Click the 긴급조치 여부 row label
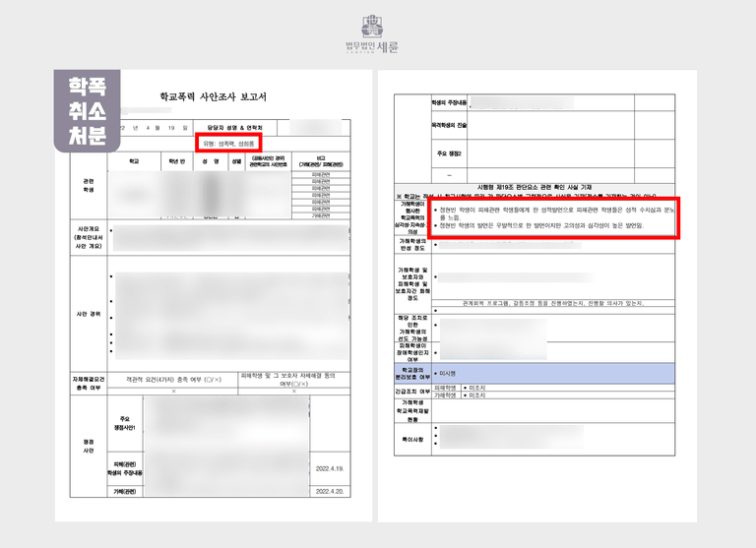Image resolution: width=756 pixels, height=548 pixels. coord(411,392)
